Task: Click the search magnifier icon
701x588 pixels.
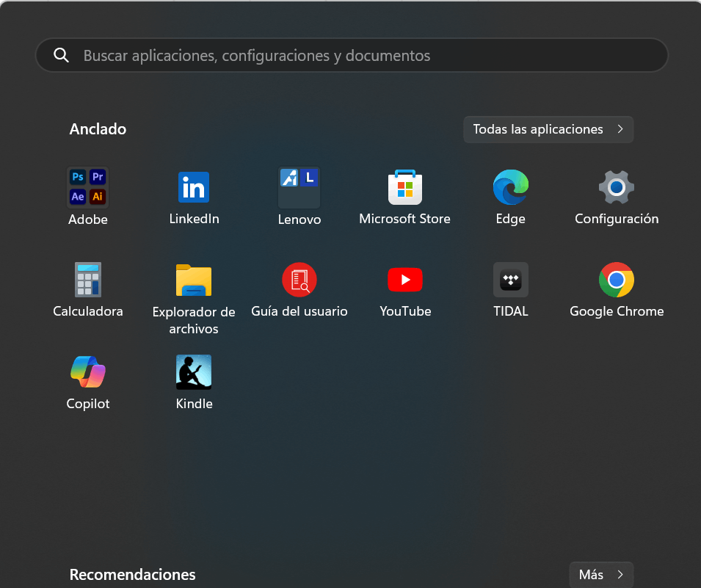Action: pos(61,55)
